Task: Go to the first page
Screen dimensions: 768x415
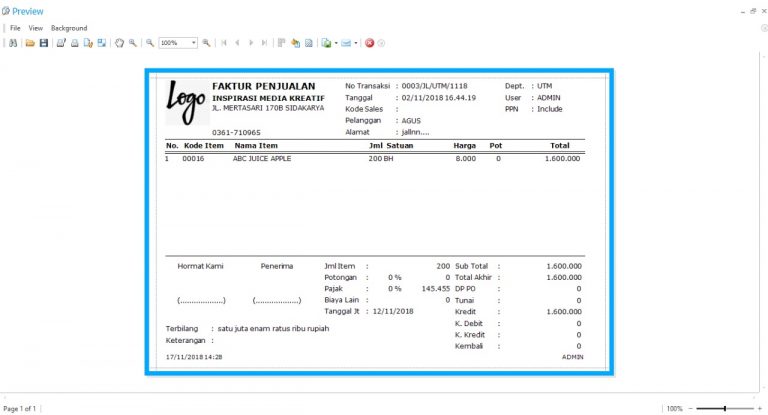Action: click(224, 43)
